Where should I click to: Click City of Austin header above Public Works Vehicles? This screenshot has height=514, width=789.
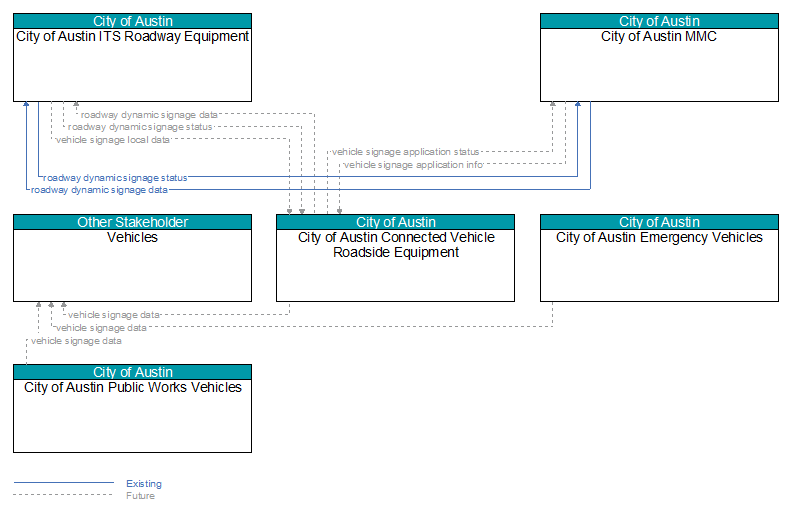(132, 372)
